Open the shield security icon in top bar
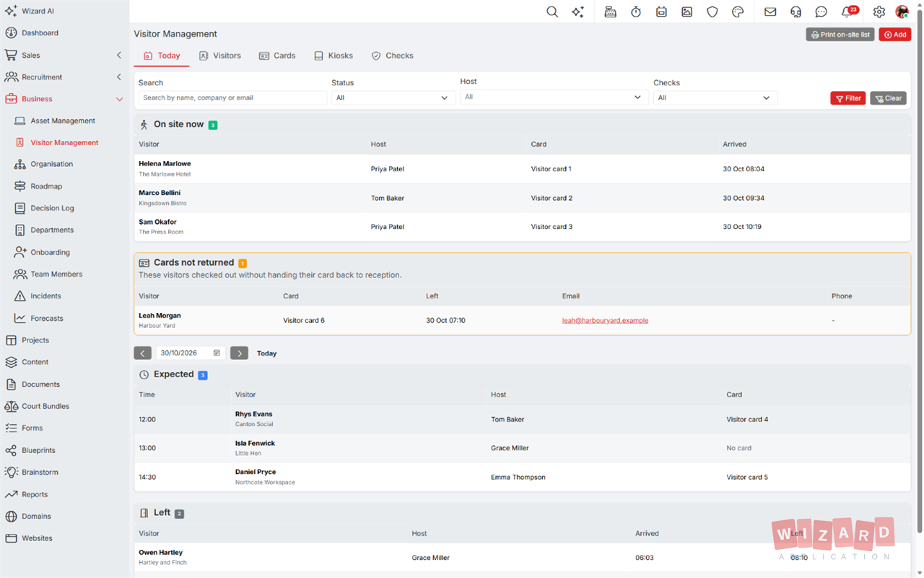This screenshot has height=578, width=924. pos(712,12)
